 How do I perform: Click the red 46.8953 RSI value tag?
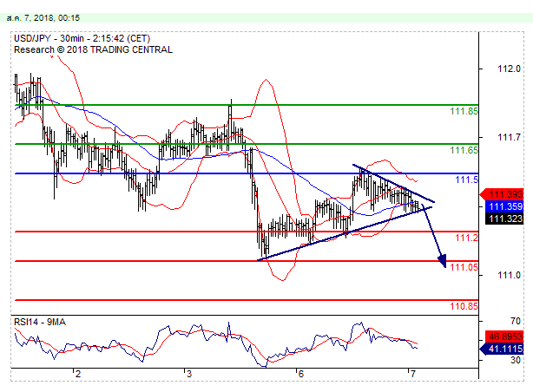(504, 336)
